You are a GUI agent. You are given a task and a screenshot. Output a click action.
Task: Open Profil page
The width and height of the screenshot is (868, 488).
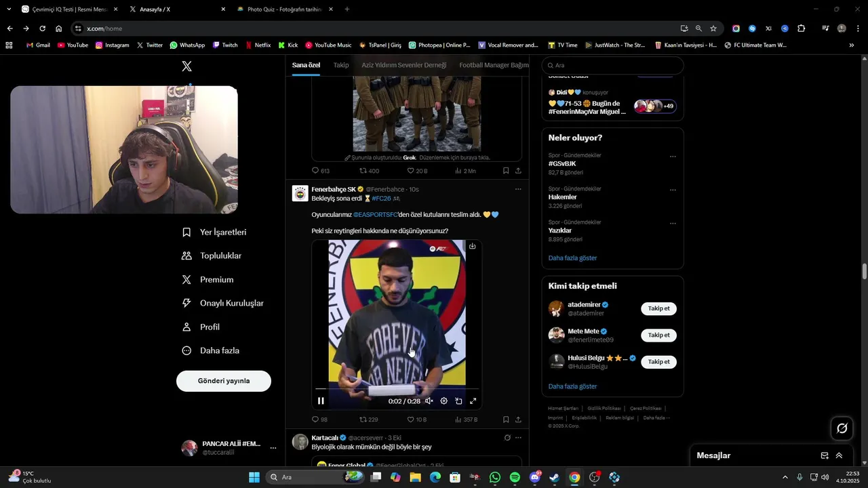pyautogui.click(x=201, y=327)
